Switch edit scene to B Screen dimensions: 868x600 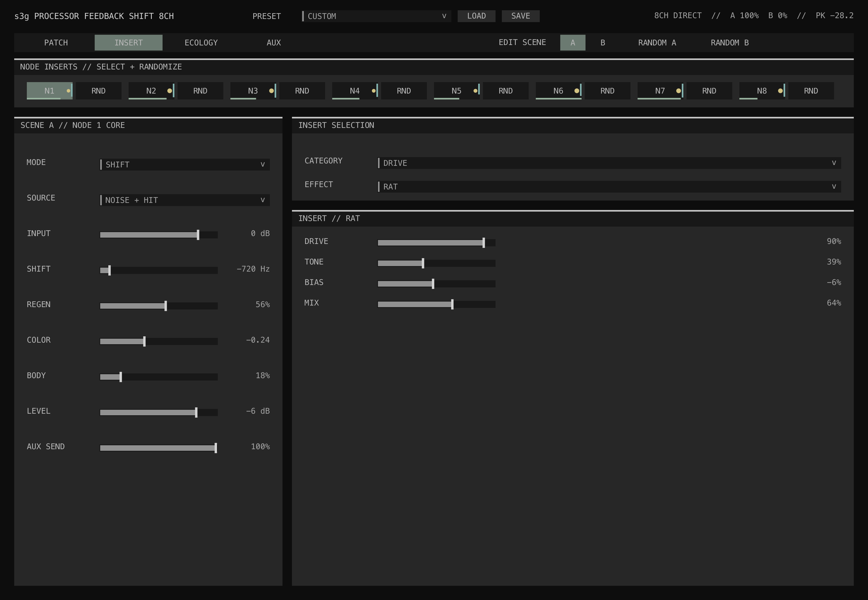pyautogui.click(x=603, y=42)
